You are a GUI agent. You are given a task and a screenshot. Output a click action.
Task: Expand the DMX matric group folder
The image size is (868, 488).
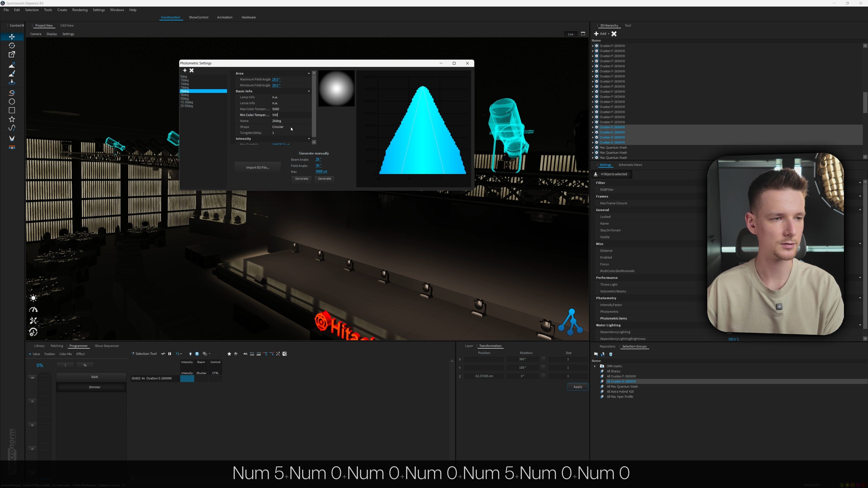[595, 366]
